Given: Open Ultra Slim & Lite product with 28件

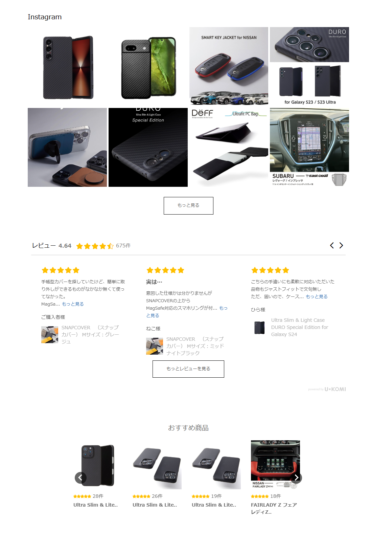Looking at the screenshot, I should [96, 505].
